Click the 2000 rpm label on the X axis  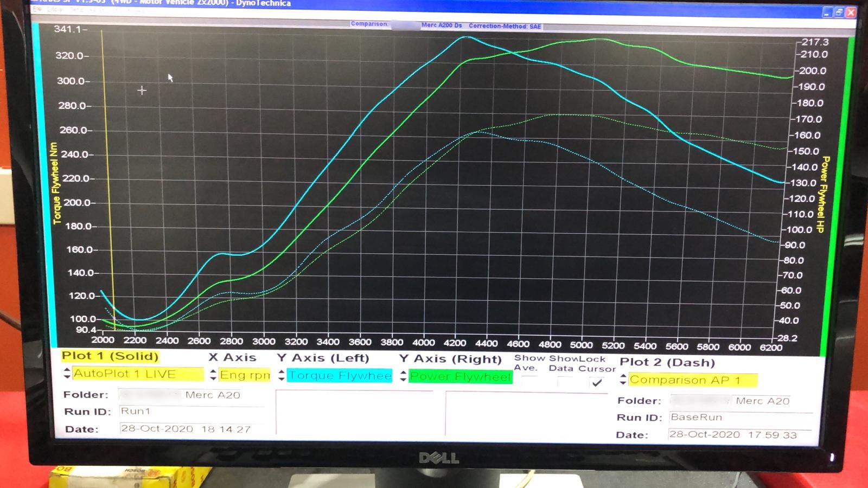pyautogui.click(x=103, y=340)
